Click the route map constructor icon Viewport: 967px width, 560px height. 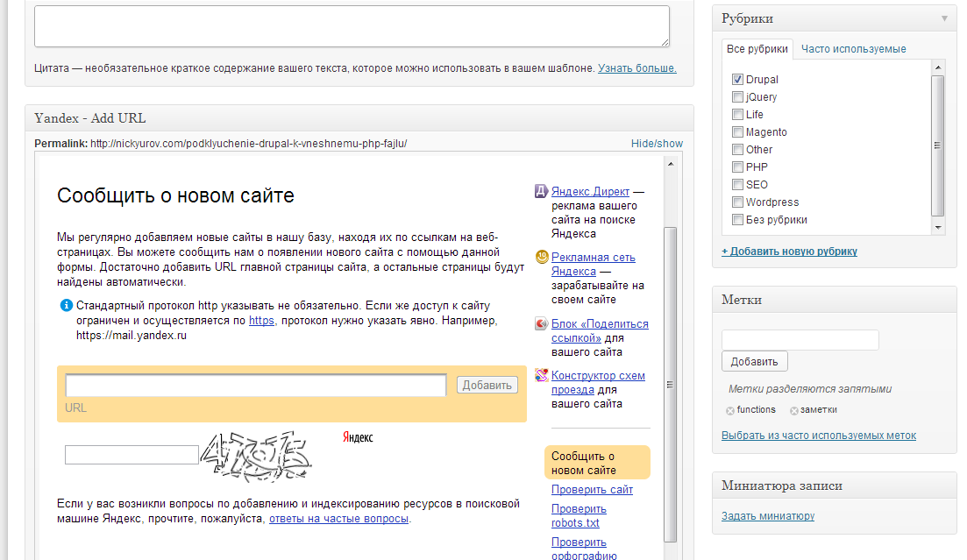541,375
